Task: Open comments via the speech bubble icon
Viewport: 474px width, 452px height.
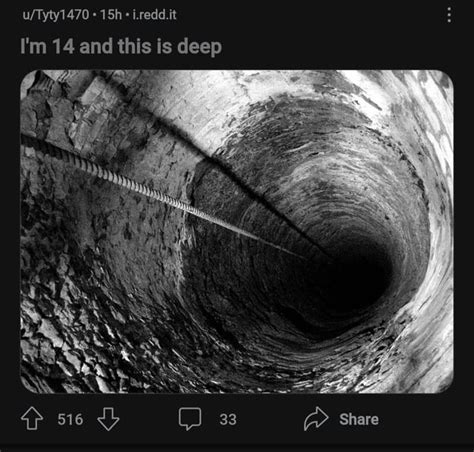Action: (x=190, y=418)
